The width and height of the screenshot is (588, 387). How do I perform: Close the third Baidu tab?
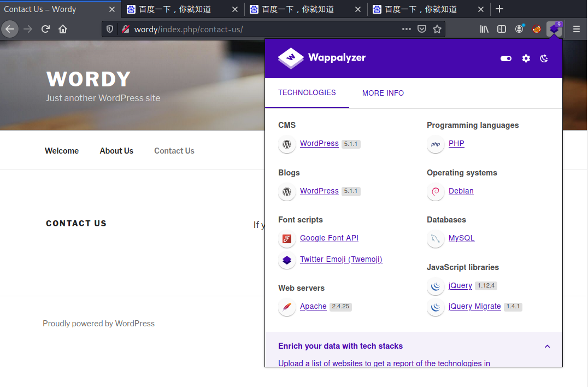coord(481,9)
